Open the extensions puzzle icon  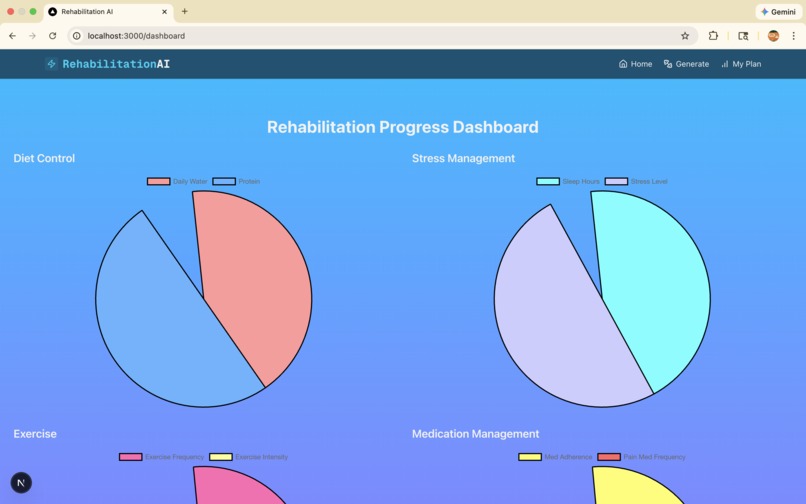click(713, 36)
